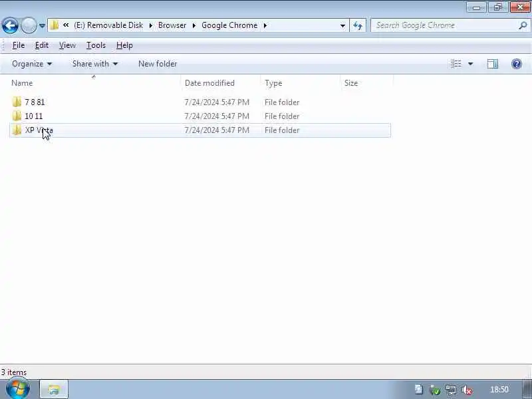The width and height of the screenshot is (532, 399).
Task: Select the XP Vista folder name
Action: tap(39, 130)
